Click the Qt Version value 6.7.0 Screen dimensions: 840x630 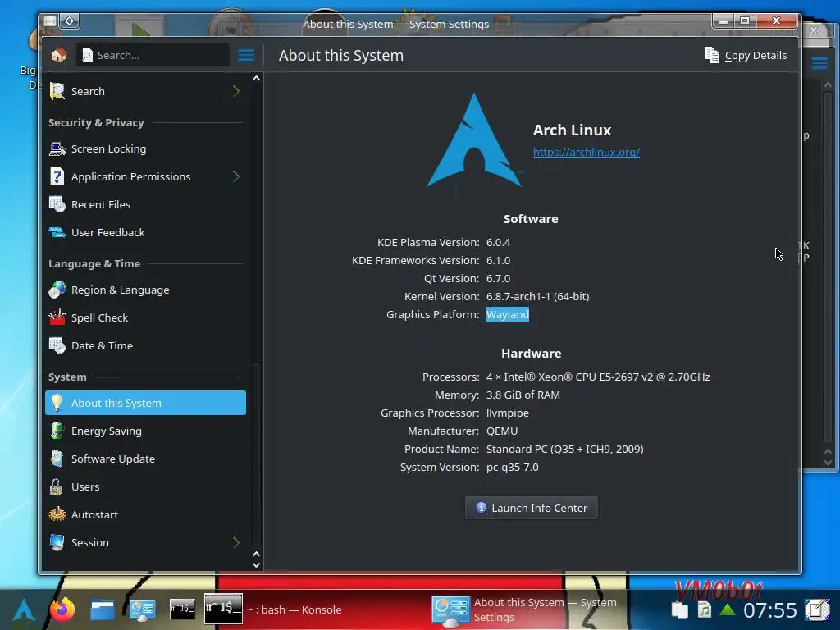coord(498,279)
